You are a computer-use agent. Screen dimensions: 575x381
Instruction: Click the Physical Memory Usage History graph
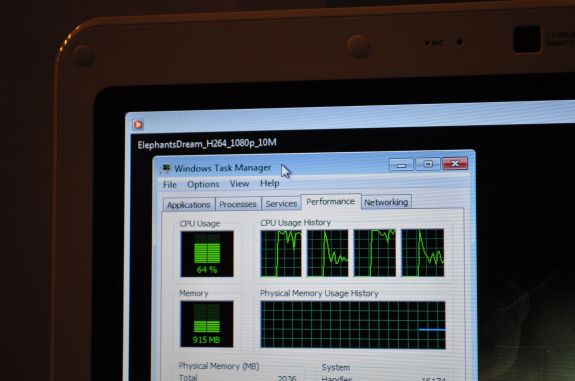tap(353, 325)
